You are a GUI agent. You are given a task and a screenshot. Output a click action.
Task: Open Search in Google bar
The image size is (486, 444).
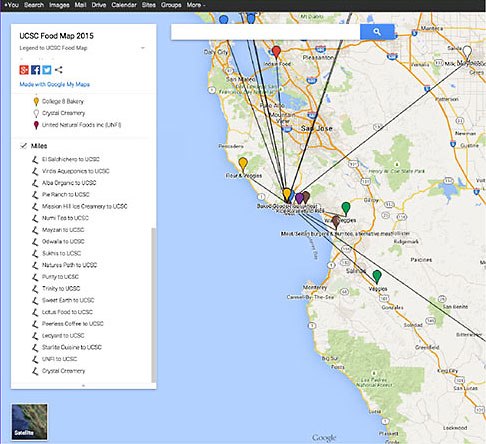[34, 5]
